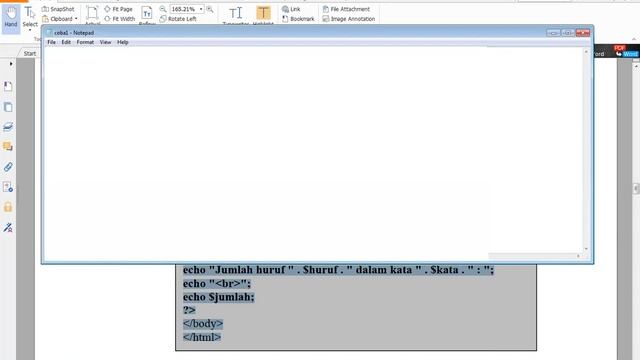Click File Attachment tool

[346, 9]
